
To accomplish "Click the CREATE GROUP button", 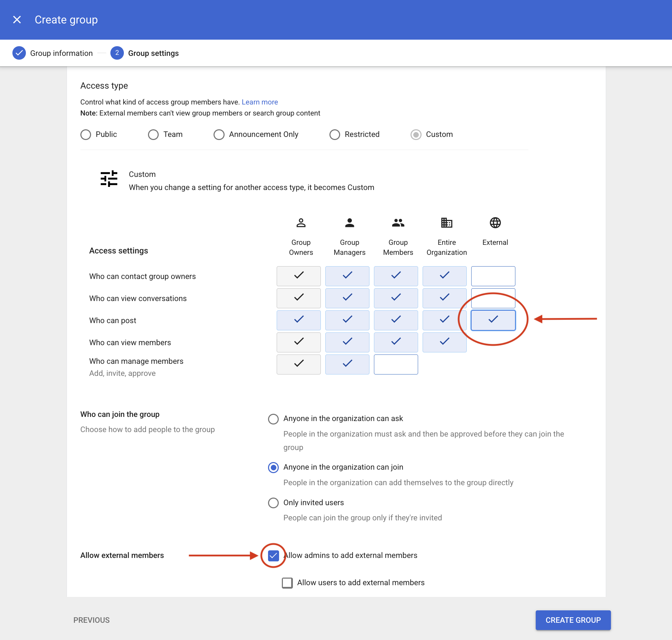I will pyautogui.click(x=573, y=620).
